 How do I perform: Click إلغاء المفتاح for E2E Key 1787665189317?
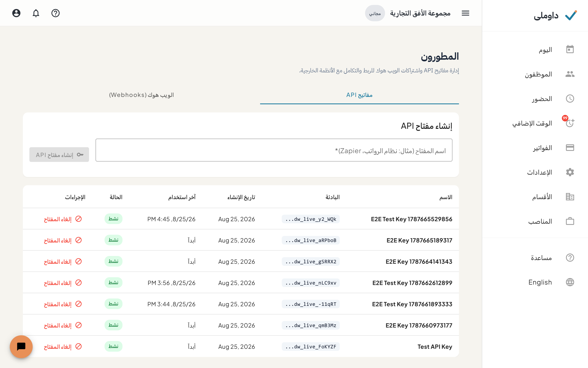coord(58,240)
